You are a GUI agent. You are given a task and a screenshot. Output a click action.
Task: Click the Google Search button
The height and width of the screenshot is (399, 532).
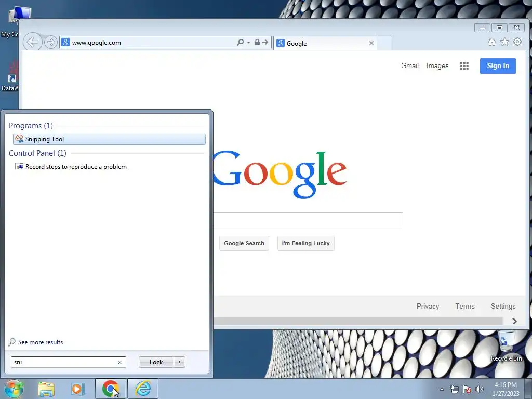pyautogui.click(x=244, y=243)
